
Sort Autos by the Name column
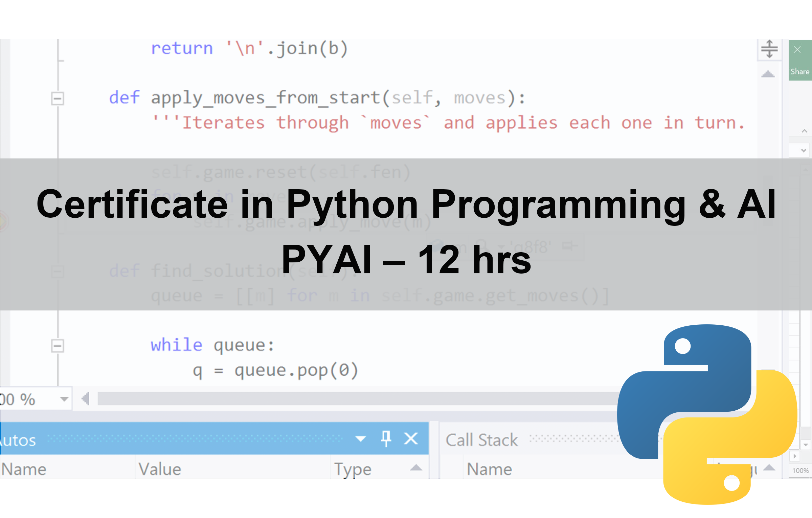coord(24,469)
